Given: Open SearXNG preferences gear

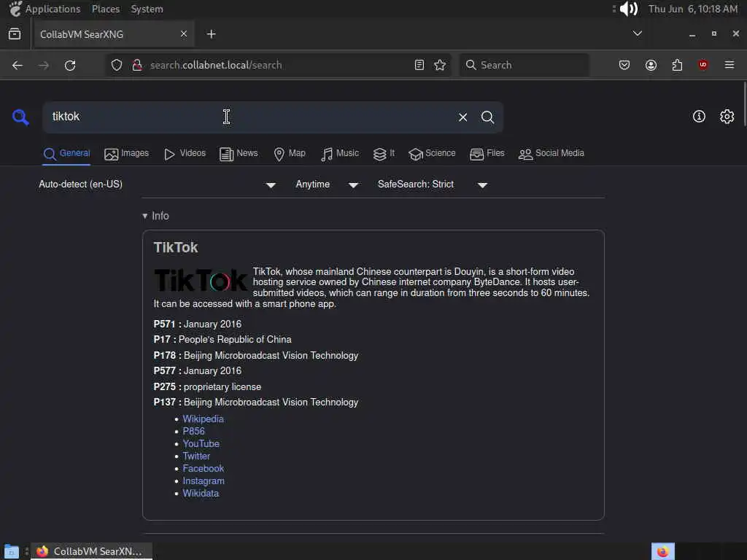Looking at the screenshot, I should [727, 116].
